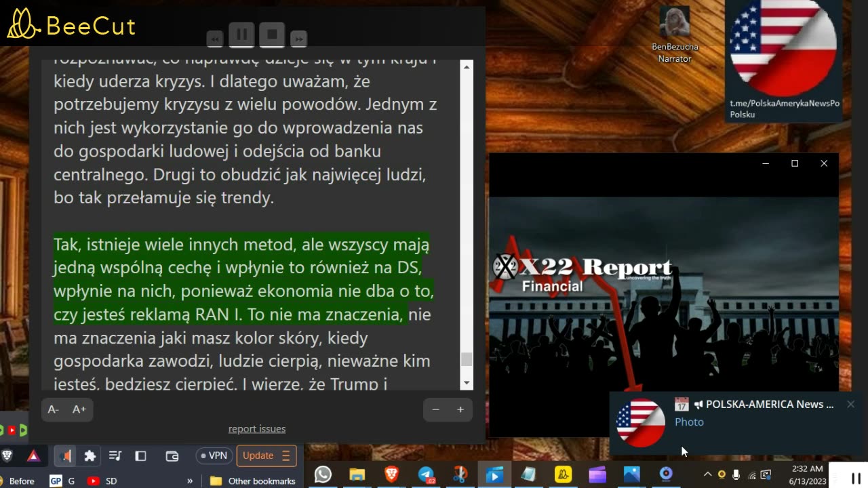868x488 pixels.
Task: Dismiss the POLSKA-AMERICA News notification
Action: (x=850, y=404)
